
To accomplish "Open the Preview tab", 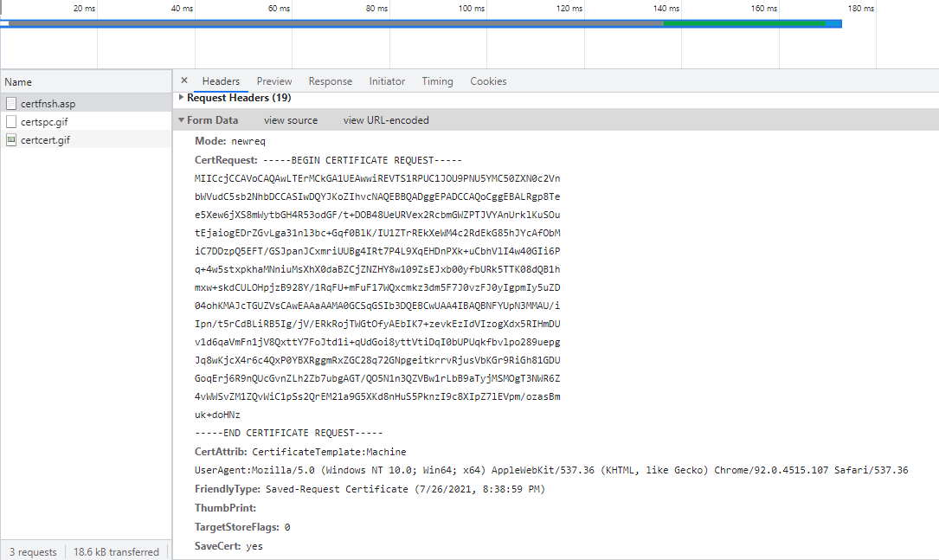I will [x=274, y=81].
